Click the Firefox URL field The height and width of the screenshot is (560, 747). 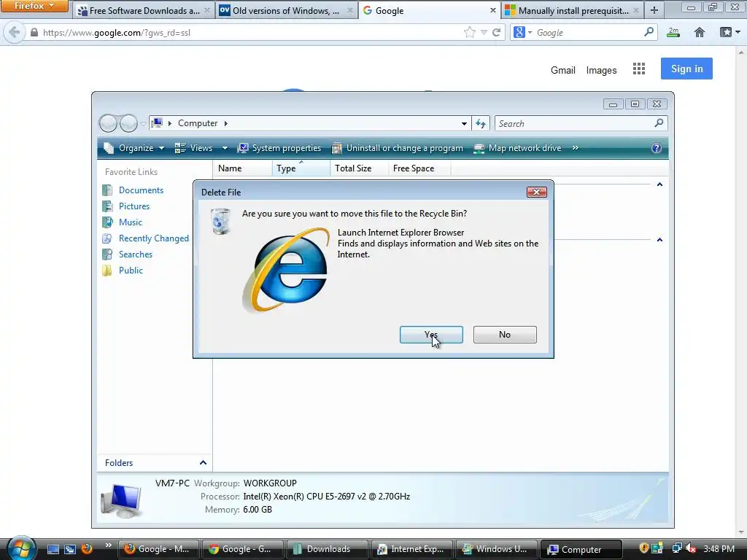248,32
